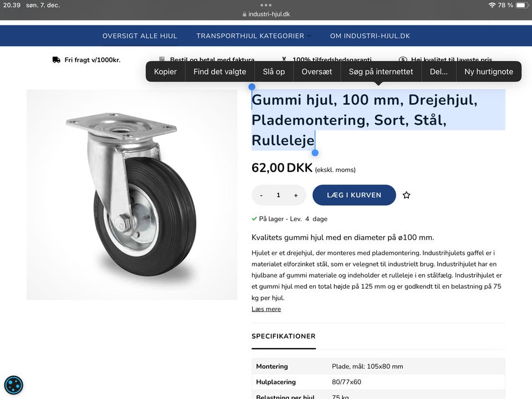Tap the green in-stock checkmark icon
Viewport: 532px width, 399px height.
pos(254,219)
